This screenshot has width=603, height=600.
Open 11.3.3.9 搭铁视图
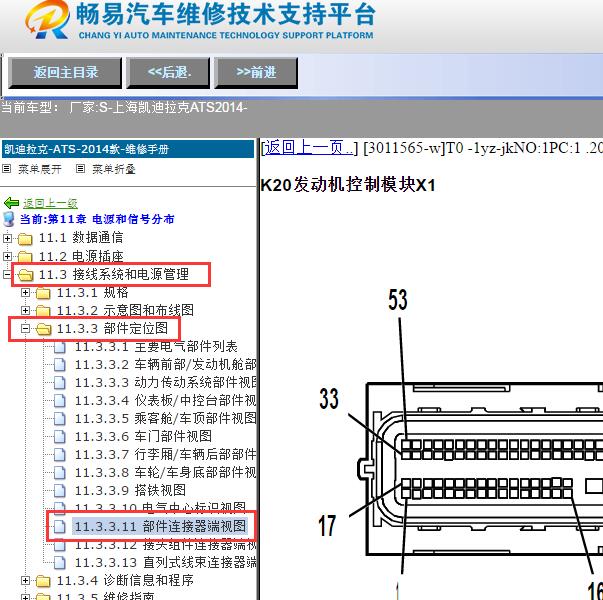(130, 490)
